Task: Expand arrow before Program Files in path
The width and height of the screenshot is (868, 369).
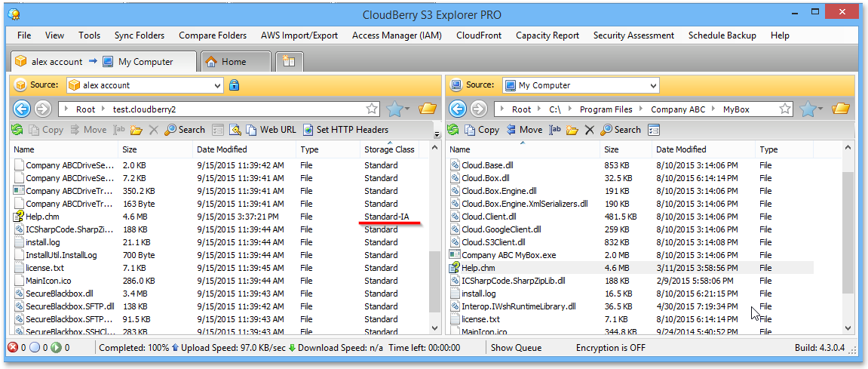Action: click(x=571, y=109)
